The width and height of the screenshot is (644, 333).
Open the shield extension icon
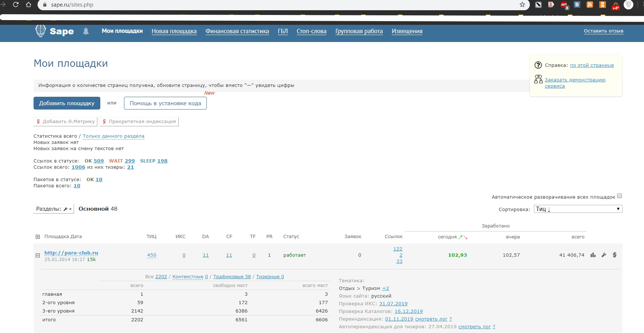(x=628, y=4)
